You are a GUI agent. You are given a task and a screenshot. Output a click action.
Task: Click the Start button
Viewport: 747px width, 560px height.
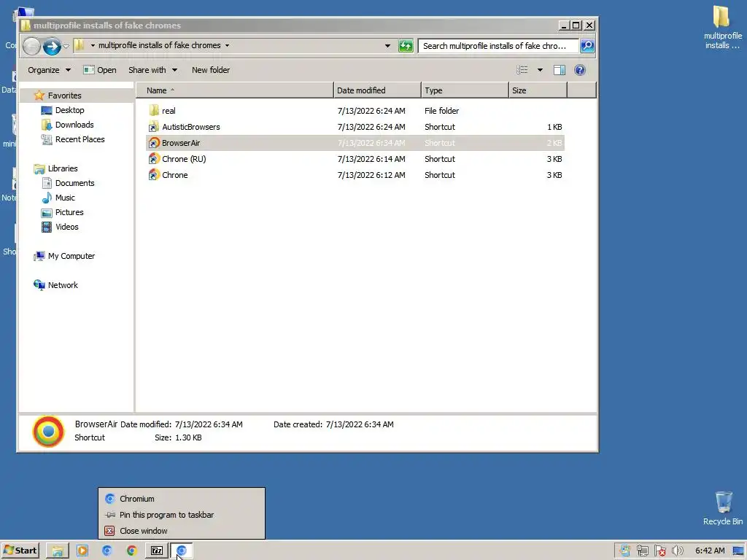[x=20, y=551]
